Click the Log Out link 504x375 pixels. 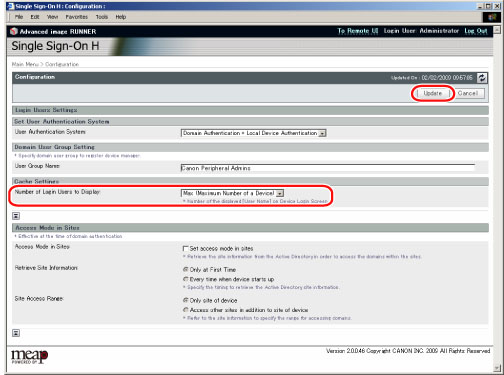pyautogui.click(x=476, y=31)
